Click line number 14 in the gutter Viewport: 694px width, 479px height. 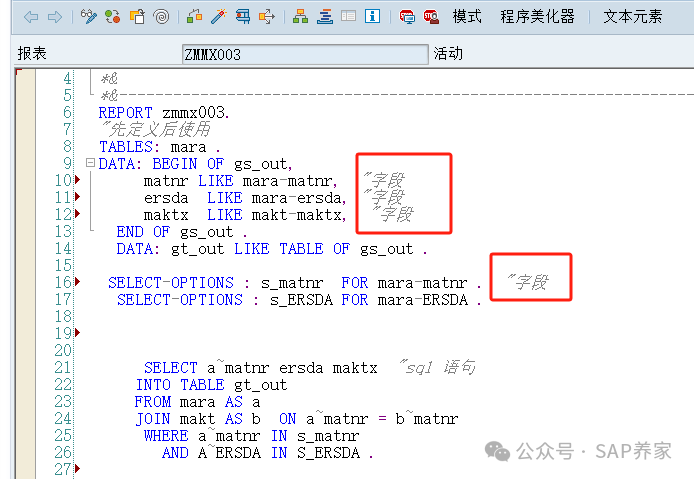[x=63, y=248]
